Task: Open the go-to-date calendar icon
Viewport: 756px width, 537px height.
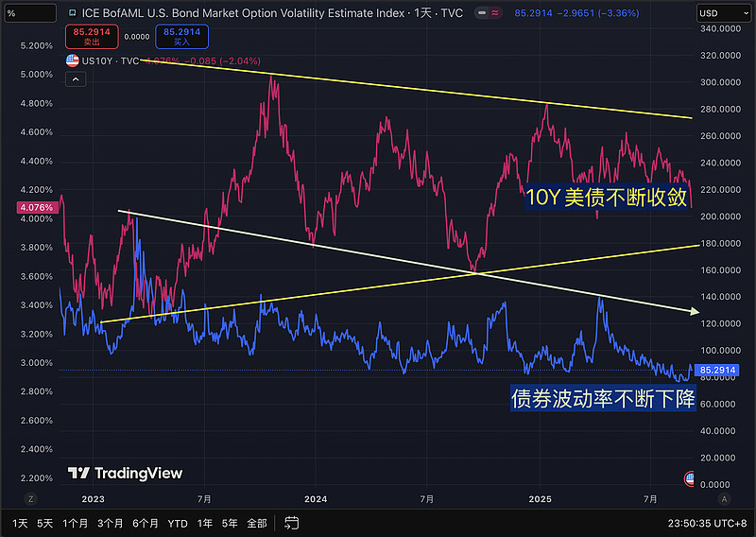Action: pos(292,523)
